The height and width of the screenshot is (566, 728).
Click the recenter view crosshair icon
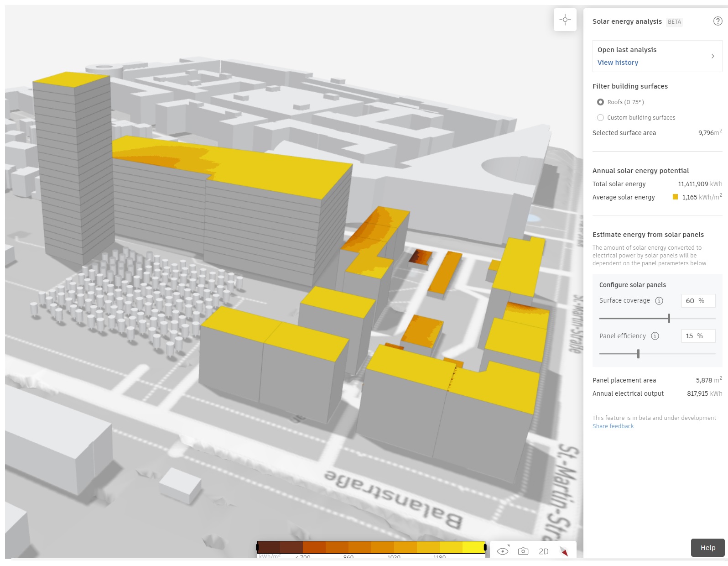tap(565, 20)
